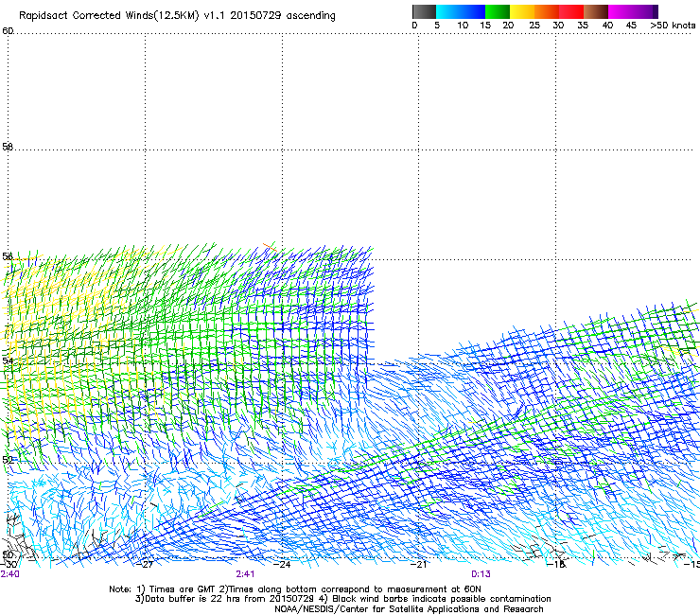Click the '10' color scale label

[463, 26]
